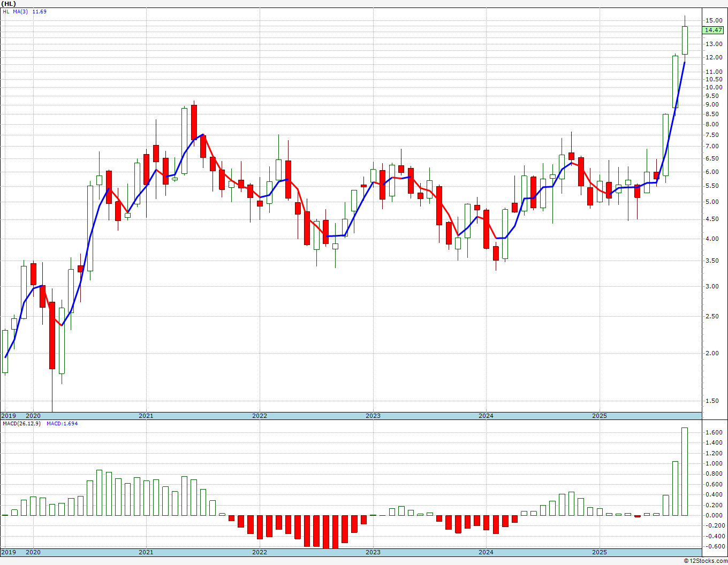
Task: Click 2025 on the price chart time axis
Action: click(600, 416)
